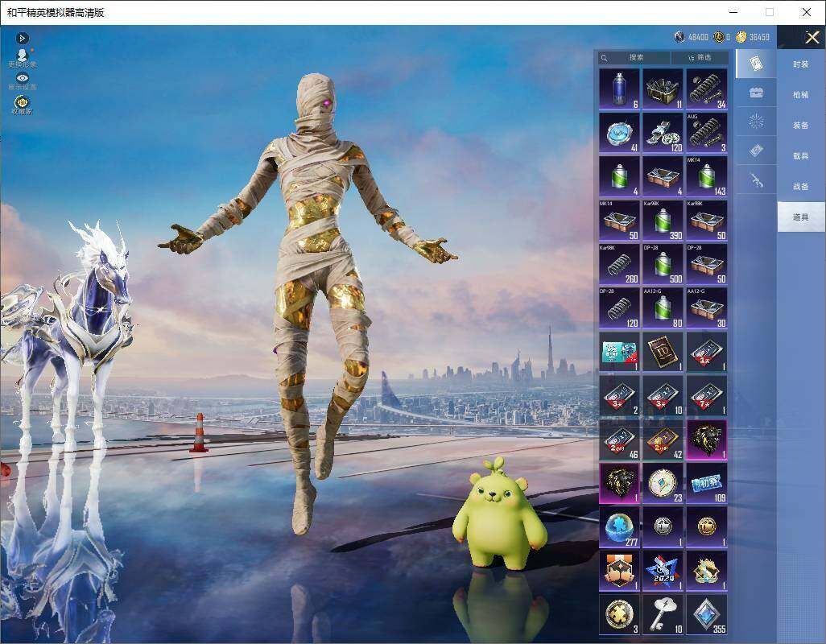Select the gold-framed ID card item
Image resolution: width=826 pixels, height=644 pixels.
click(663, 352)
